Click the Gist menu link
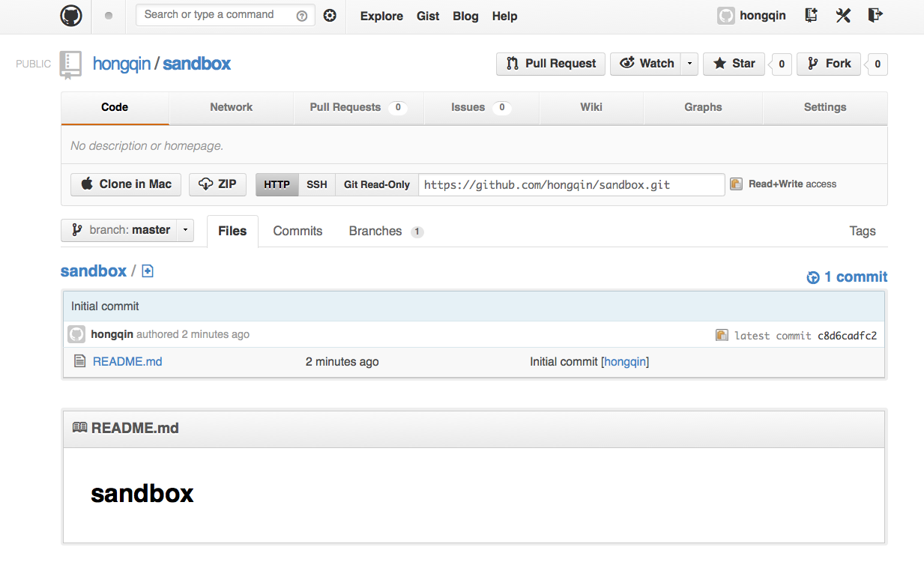 click(428, 16)
